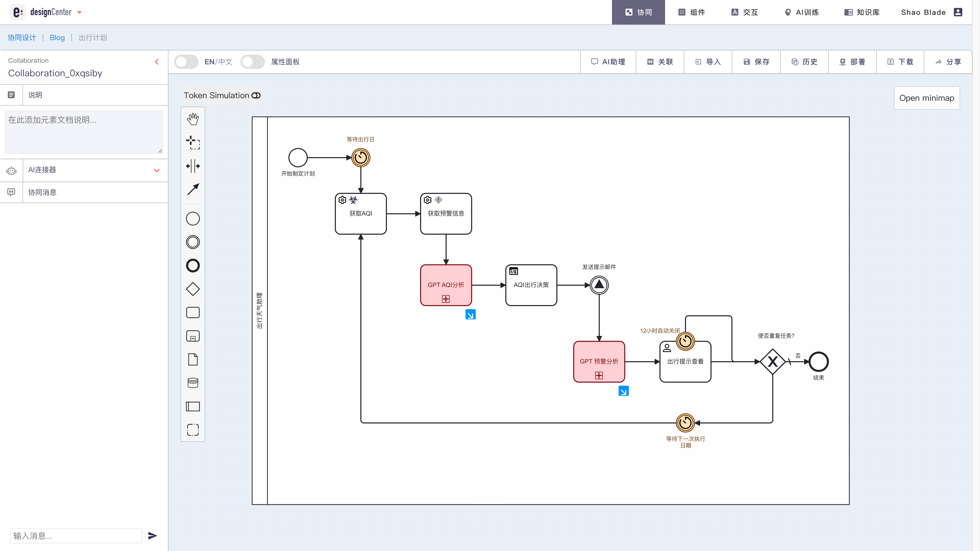This screenshot has height=551, width=980.
Task: Create an end event from palette
Action: 193,265
